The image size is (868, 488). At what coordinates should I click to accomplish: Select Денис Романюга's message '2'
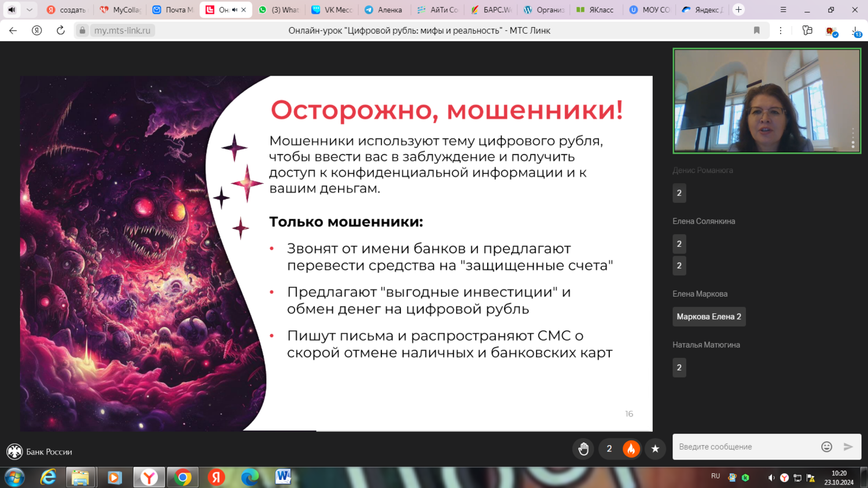(x=679, y=193)
